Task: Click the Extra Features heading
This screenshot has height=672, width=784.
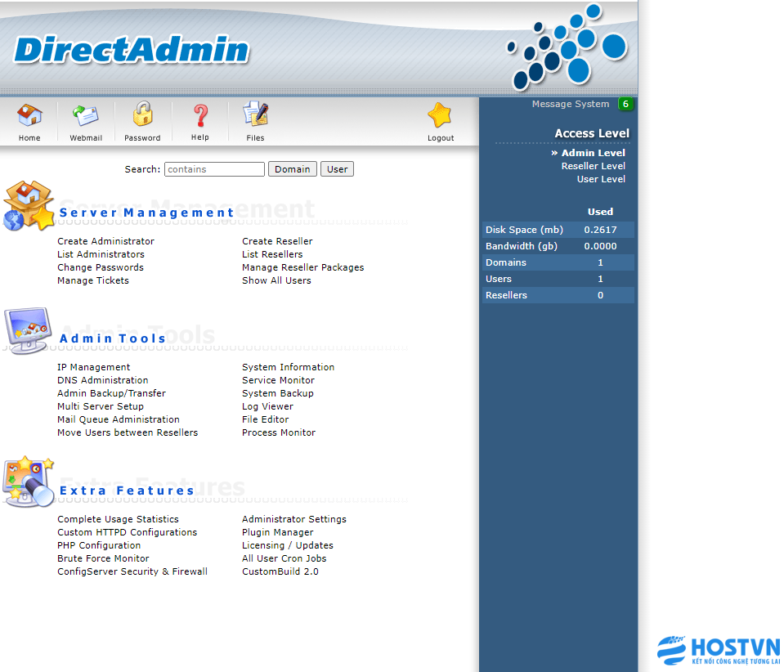Action: coord(127,491)
